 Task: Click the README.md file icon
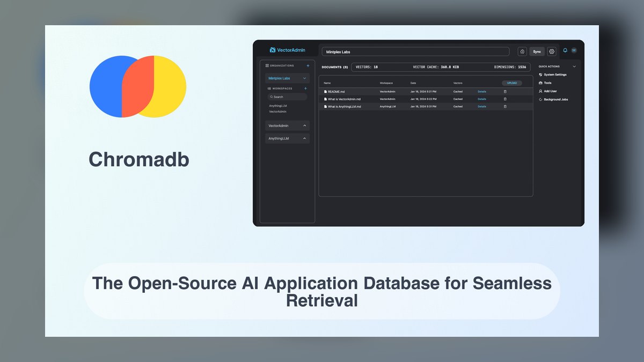325,92
